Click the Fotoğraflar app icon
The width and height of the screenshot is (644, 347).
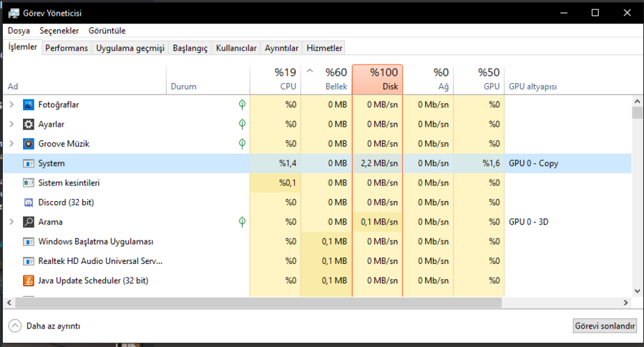[x=29, y=104]
